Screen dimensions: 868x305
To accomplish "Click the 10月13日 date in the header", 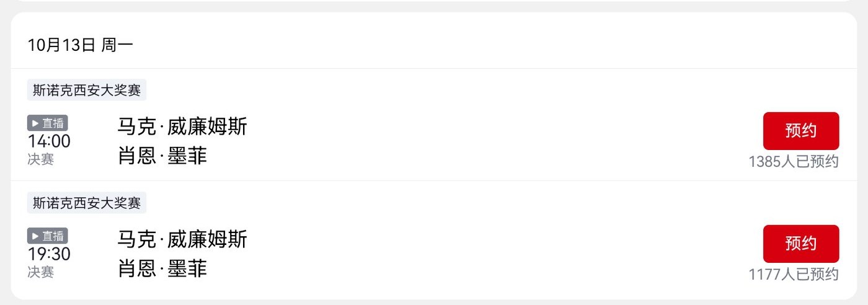I will (x=61, y=45).
